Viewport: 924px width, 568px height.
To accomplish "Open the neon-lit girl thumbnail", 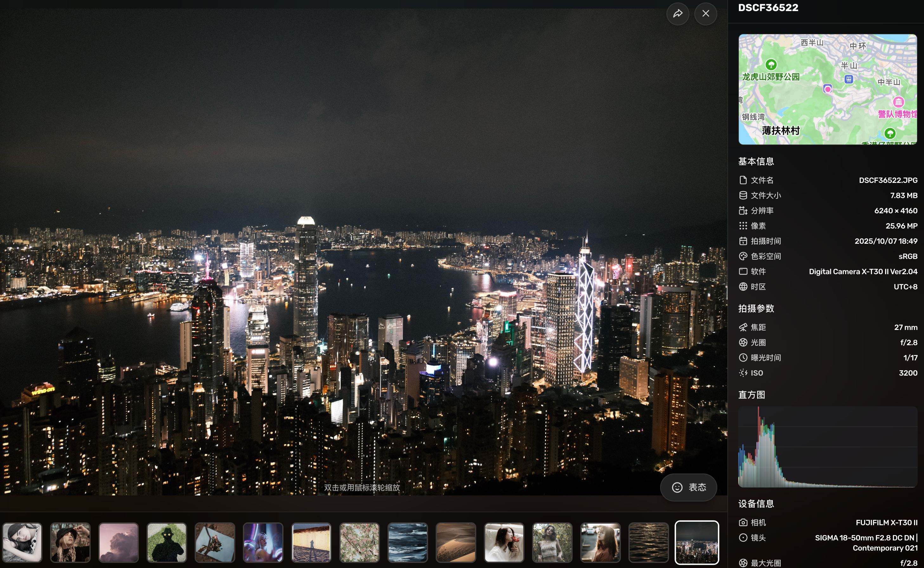I will click(x=263, y=543).
